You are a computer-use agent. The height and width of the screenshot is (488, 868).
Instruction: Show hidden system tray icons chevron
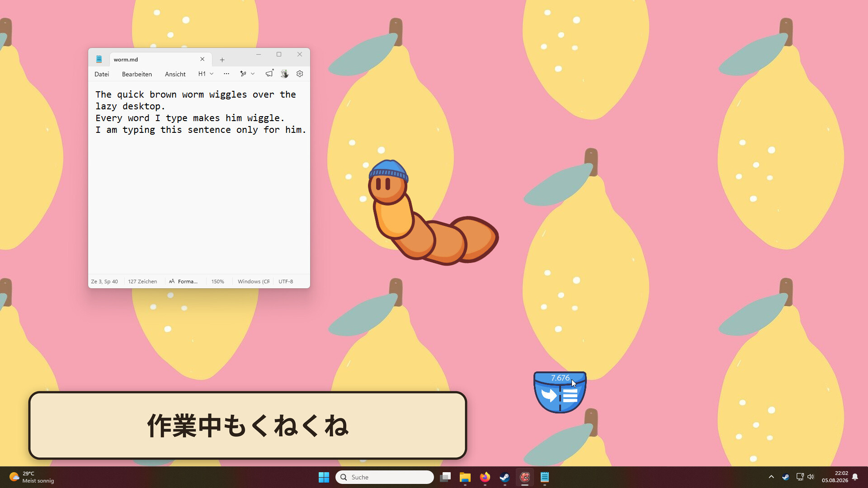coord(771,477)
